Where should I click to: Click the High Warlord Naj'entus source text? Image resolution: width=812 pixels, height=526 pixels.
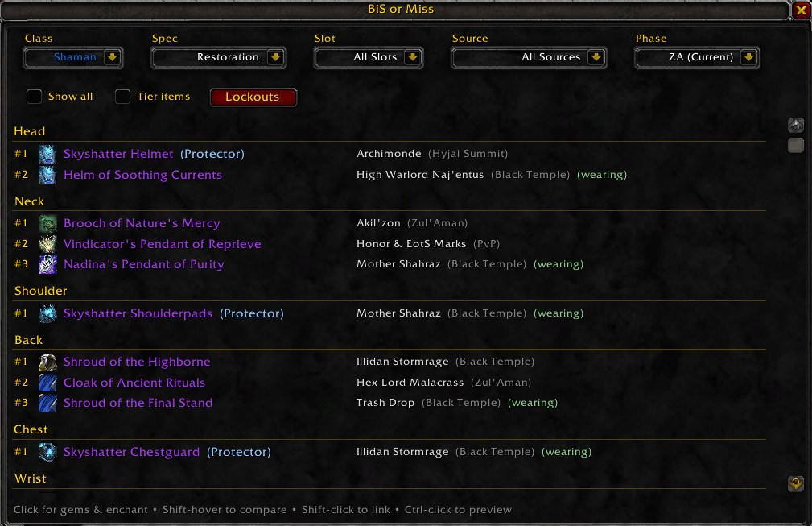[420, 175]
